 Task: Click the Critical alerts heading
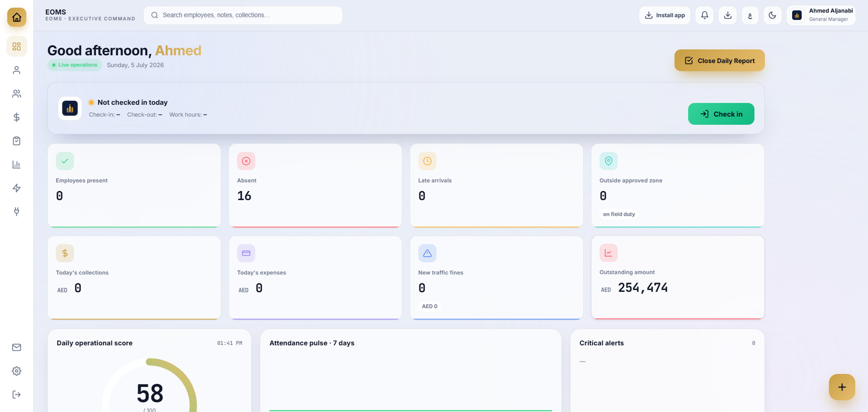602,343
